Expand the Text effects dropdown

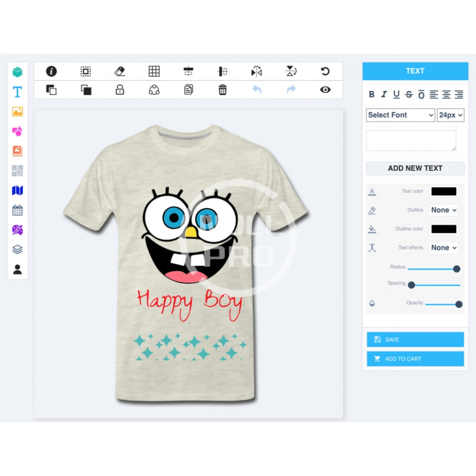point(444,248)
